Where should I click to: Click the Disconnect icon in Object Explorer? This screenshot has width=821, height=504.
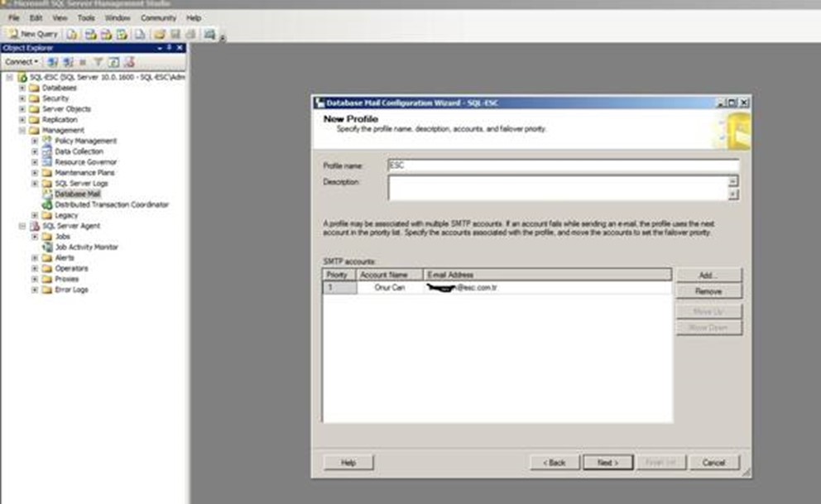[x=68, y=62]
